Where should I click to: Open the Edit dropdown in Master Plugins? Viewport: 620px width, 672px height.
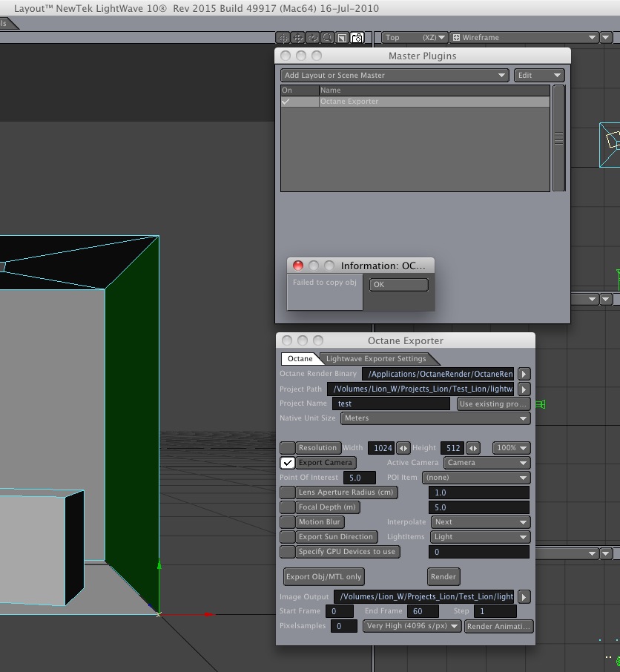point(539,76)
